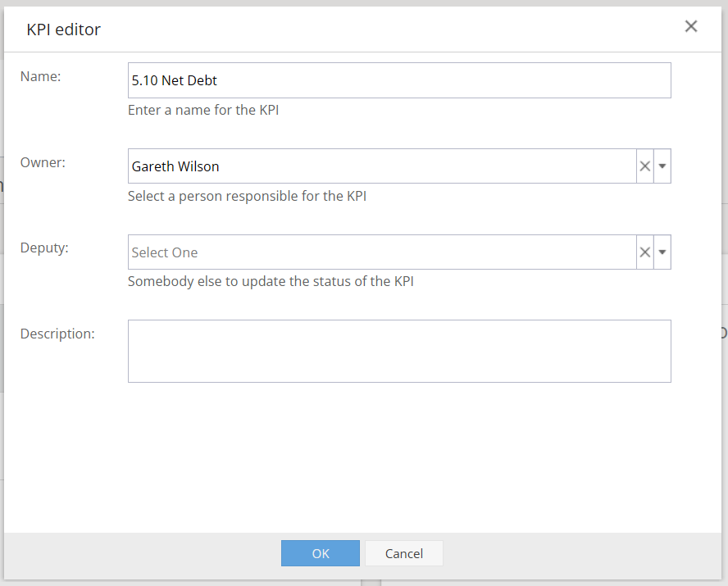728x586 pixels.
Task: Clear the Owner field with its X icon
Action: pos(644,166)
